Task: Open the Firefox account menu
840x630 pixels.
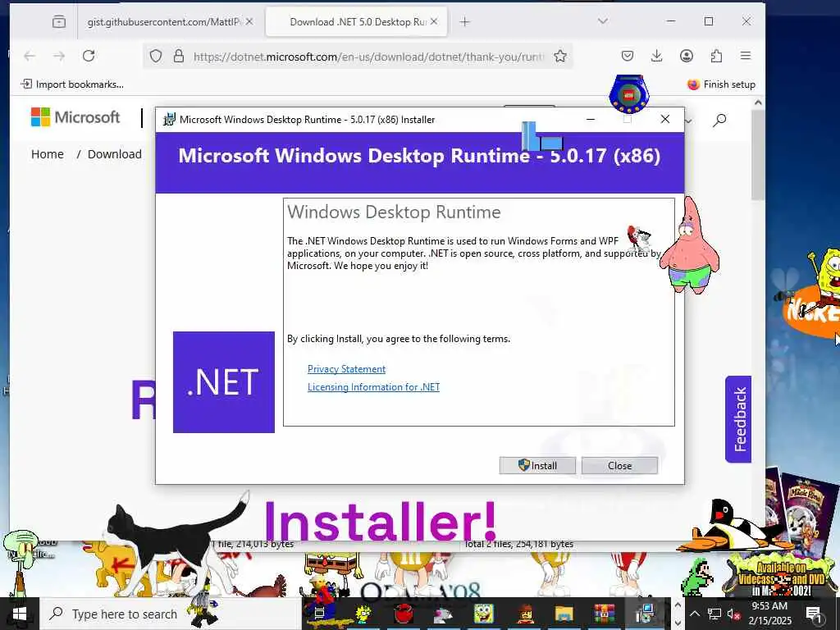Action: point(687,56)
